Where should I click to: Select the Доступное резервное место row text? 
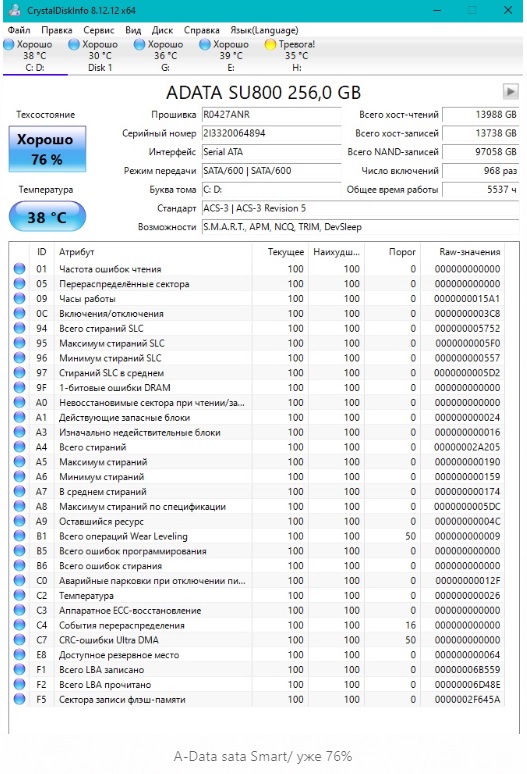pos(119,655)
